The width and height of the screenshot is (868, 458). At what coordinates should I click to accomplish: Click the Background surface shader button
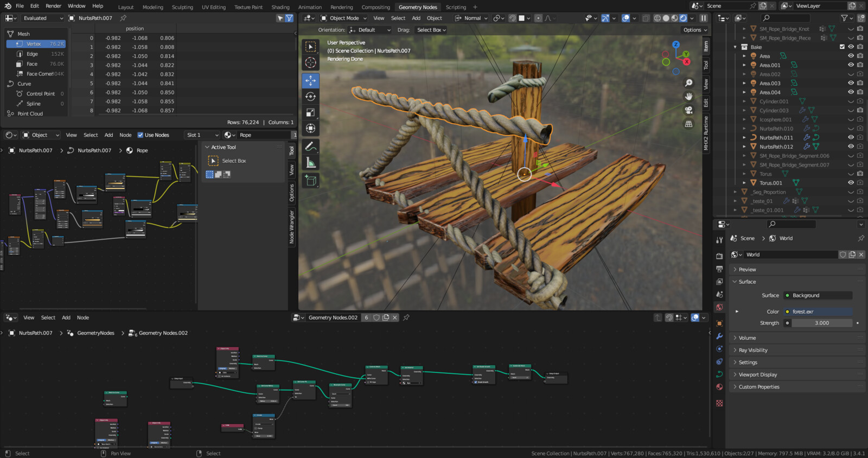tap(818, 296)
